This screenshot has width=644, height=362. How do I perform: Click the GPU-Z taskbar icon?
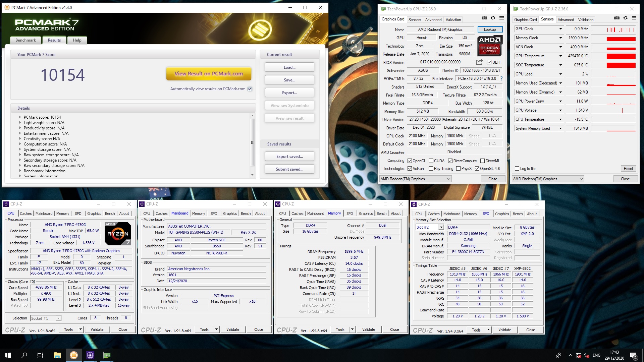click(x=107, y=355)
